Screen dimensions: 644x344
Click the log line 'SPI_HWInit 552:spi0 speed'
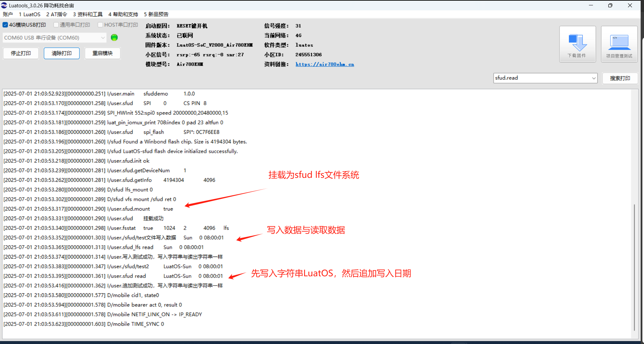tap(116, 113)
